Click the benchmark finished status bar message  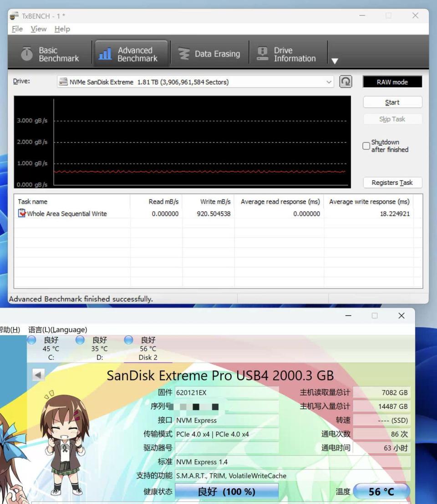(x=81, y=299)
